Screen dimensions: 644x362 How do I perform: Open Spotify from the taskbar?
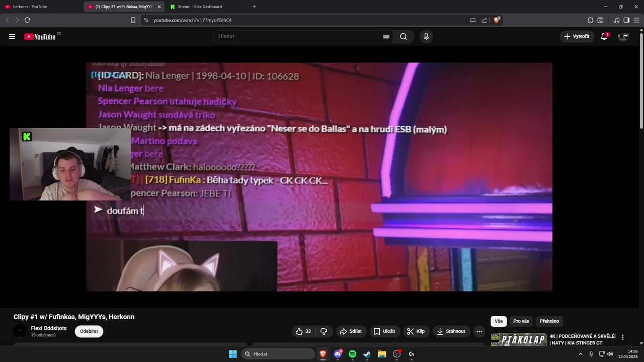tap(353, 354)
